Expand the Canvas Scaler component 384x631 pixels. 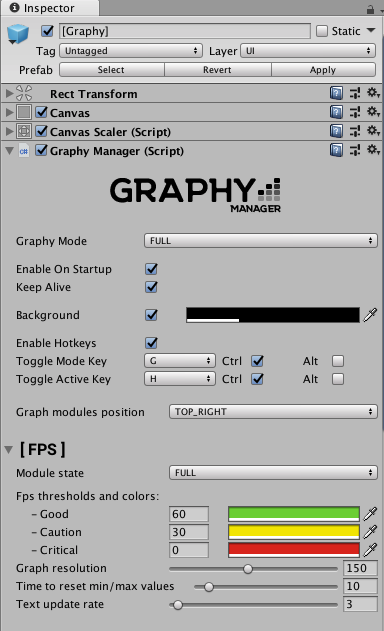point(9,131)
